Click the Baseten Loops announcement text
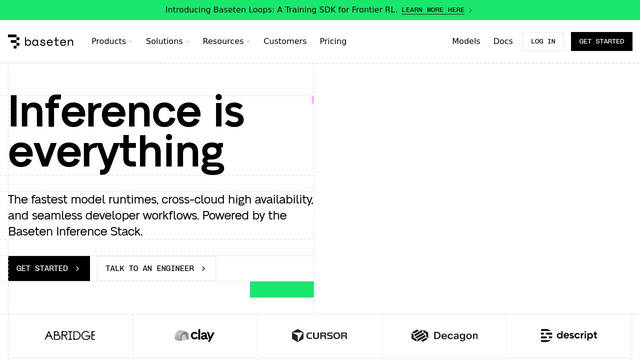640x360 pixels. coord(281,10)
